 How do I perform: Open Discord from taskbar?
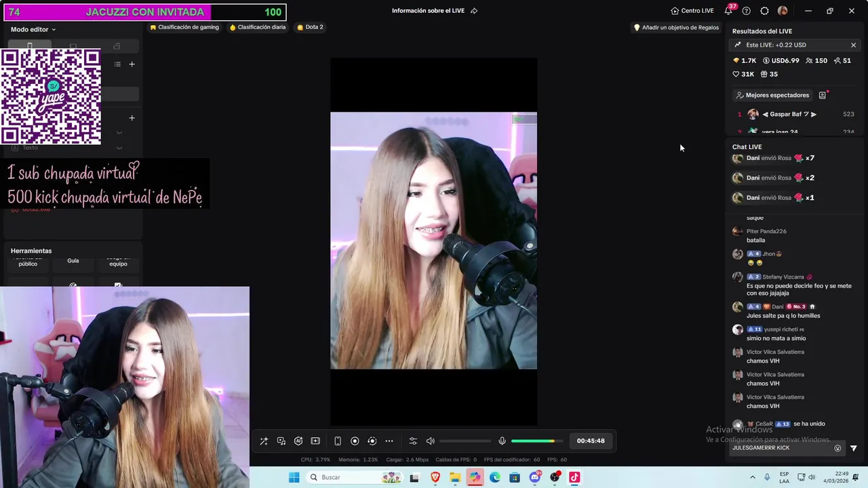tap(535, 477)
